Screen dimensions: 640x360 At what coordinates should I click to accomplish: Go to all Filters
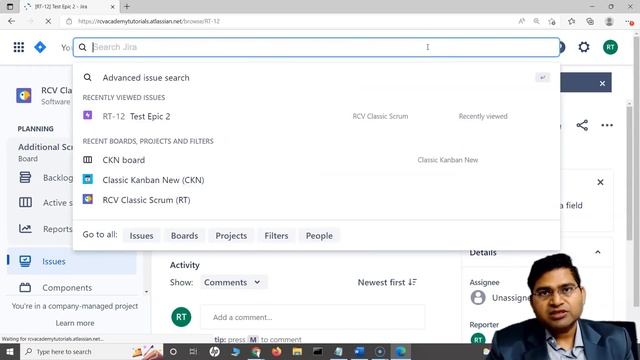tap(276, 236)
